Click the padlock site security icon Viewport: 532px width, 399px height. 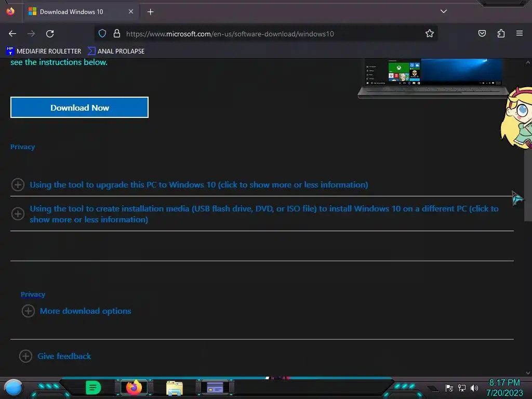tap(117, 34)
